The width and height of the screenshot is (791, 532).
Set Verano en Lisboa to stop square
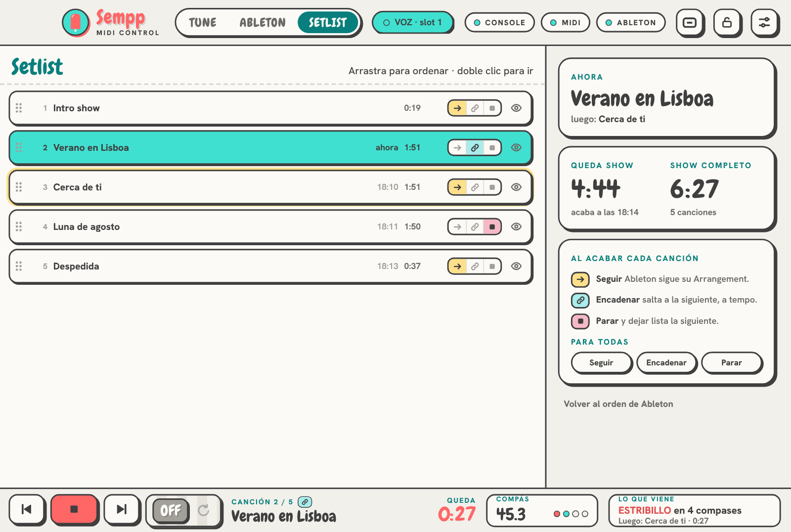pyautogui.click(x=492, y=148)
